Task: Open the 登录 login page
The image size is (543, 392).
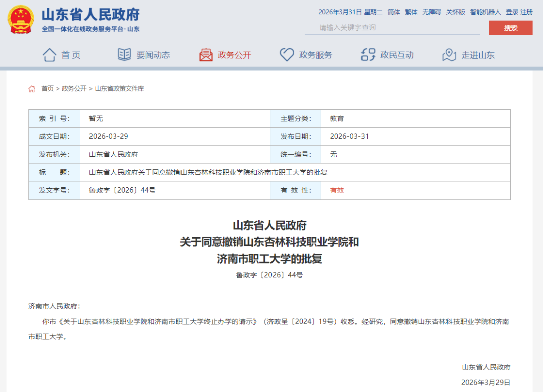Action: [513, 12]
